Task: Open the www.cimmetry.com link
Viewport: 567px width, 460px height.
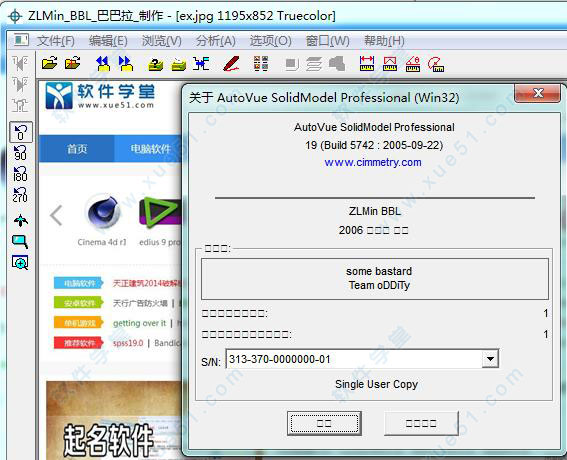Action: click(x=373, y=162)
